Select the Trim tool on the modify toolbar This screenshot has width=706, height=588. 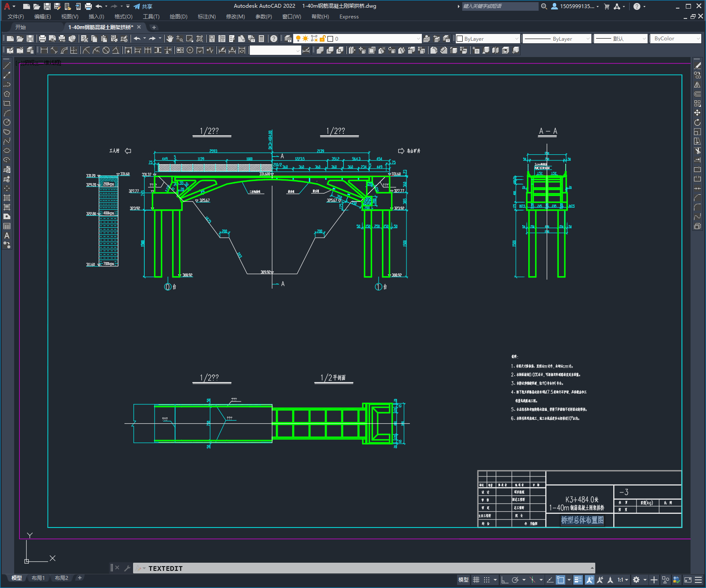pos(697,151)
